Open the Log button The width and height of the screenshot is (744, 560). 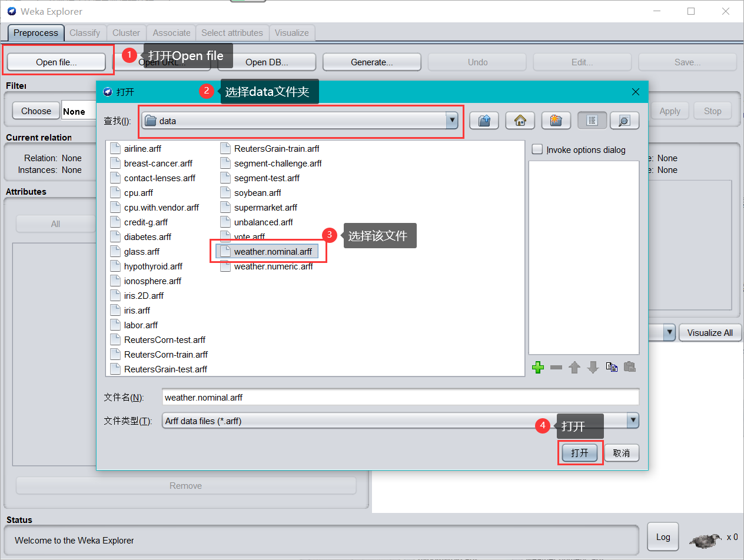[663, 536]
